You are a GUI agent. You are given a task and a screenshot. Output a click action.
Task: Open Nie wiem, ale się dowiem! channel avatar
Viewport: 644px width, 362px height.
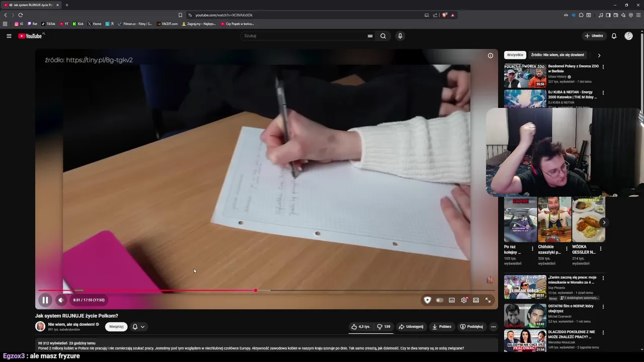pyautogui.click(x=40, y=326)
